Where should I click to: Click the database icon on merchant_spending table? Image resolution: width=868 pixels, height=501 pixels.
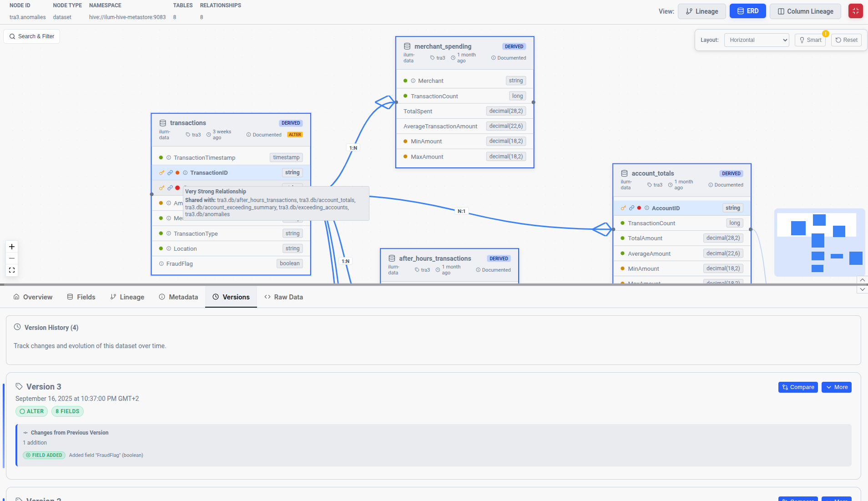407,46
